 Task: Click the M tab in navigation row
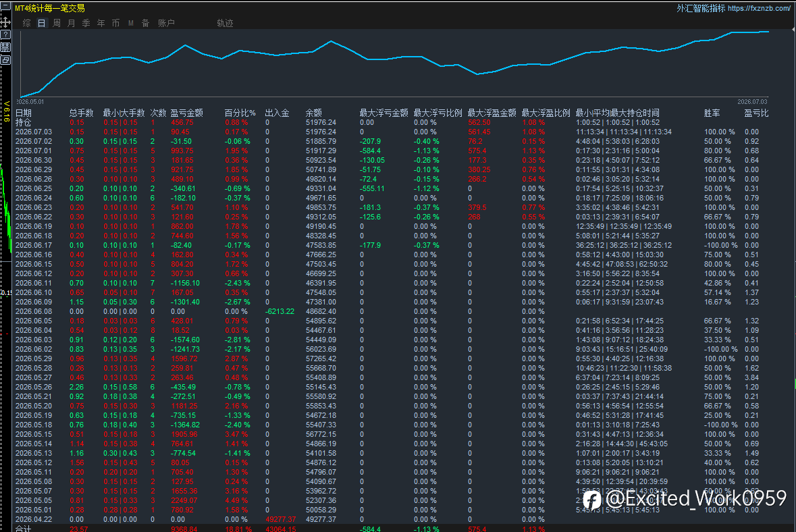pos(131,24)
